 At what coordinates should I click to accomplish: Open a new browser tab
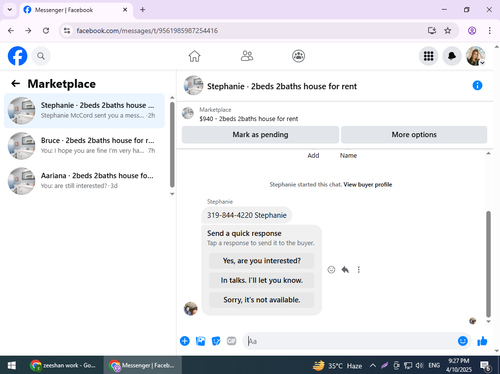pos(142,10)
